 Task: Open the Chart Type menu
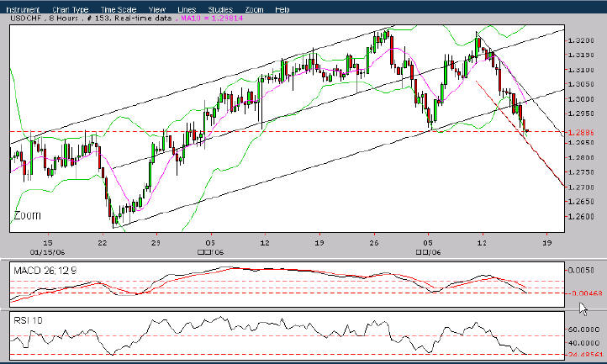click(x=70, y=10)
